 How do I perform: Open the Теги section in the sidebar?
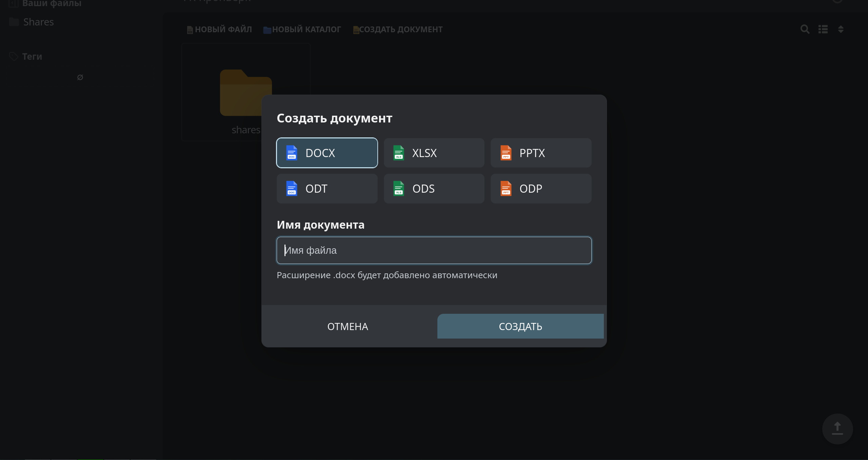coord(26,56)
